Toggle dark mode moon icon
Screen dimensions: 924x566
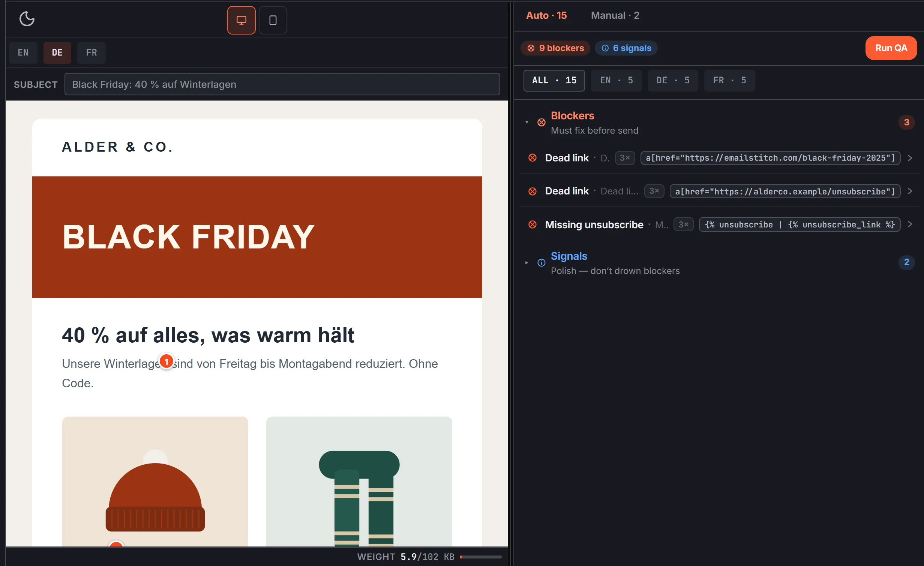coord(27,19)
